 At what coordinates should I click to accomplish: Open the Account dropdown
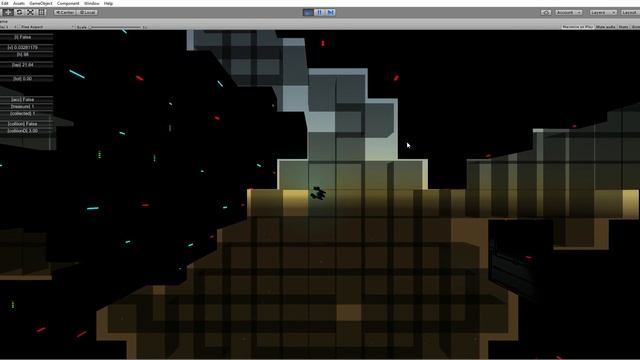(569, 12)
